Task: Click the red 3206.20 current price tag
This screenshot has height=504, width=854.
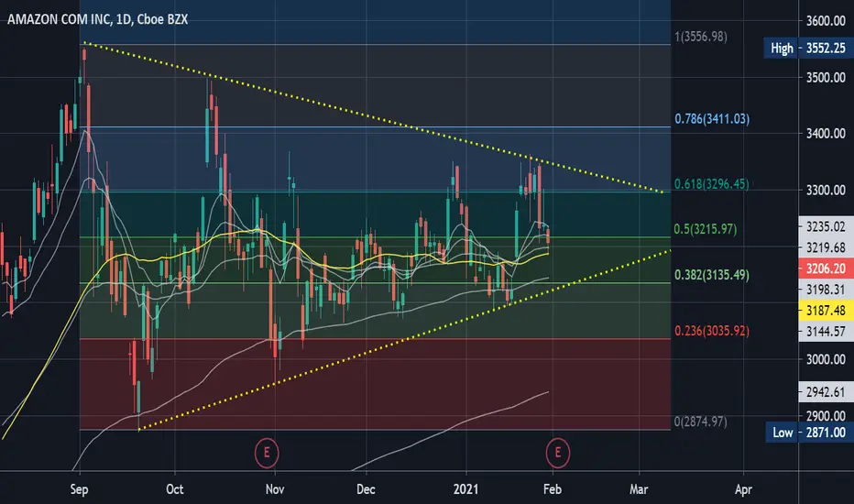Action: [x=826, y=268]
